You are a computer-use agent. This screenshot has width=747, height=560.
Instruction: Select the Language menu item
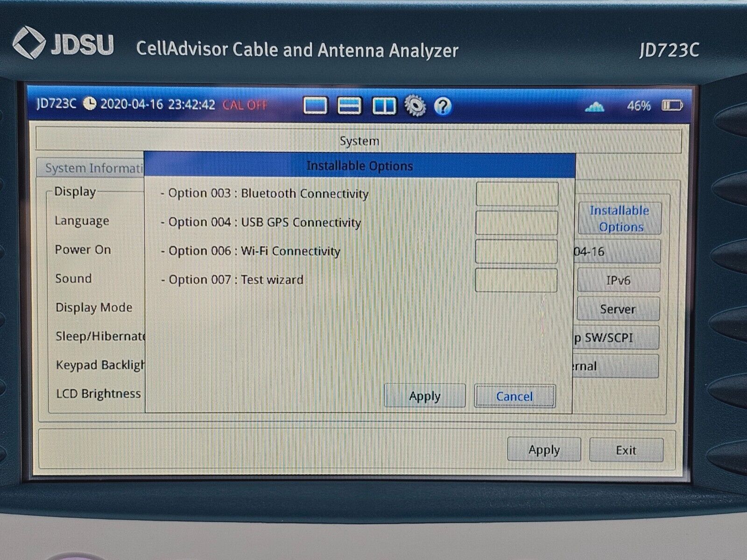82,221
